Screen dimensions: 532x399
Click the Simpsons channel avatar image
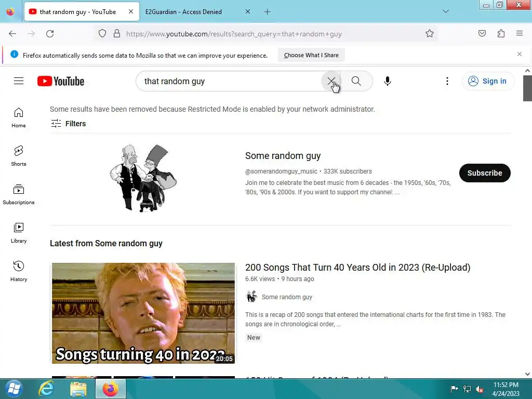click(x=143, y=178)
